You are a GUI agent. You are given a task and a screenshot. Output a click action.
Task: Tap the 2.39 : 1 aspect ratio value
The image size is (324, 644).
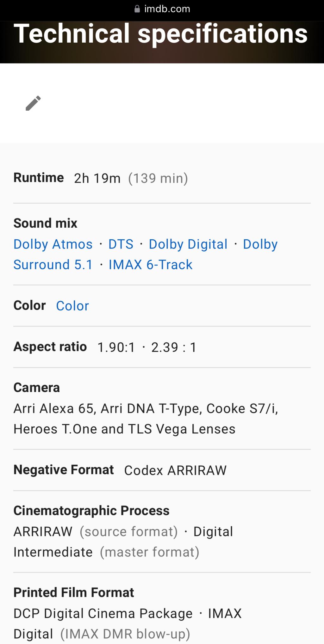174,347
